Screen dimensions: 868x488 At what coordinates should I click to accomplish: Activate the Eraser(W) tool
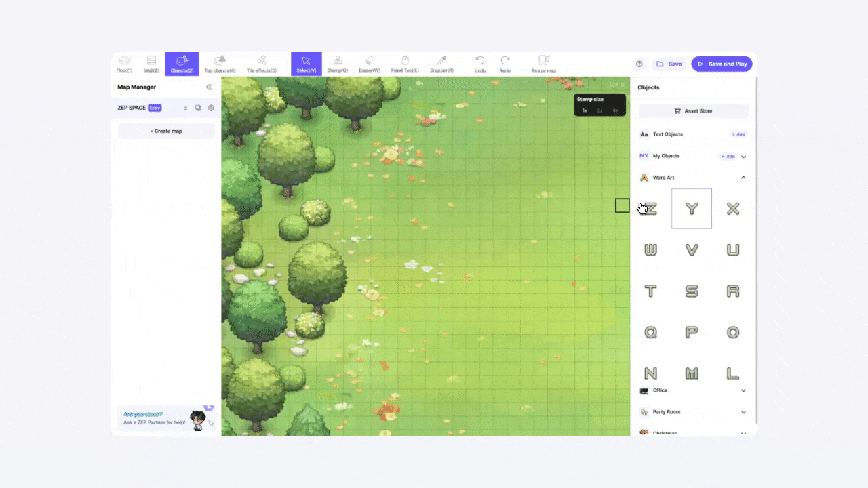tap(369, 64)
